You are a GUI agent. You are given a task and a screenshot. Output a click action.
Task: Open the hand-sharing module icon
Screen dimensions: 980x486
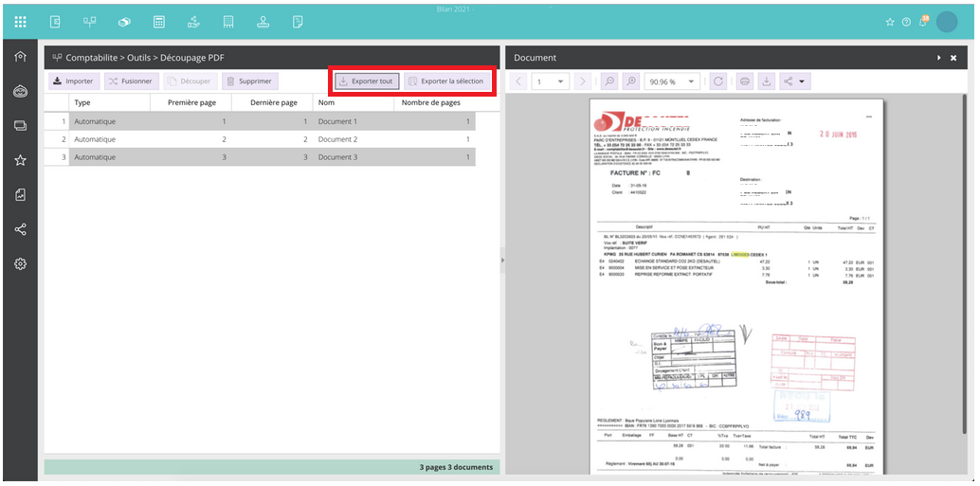click(x=193, y=22)
